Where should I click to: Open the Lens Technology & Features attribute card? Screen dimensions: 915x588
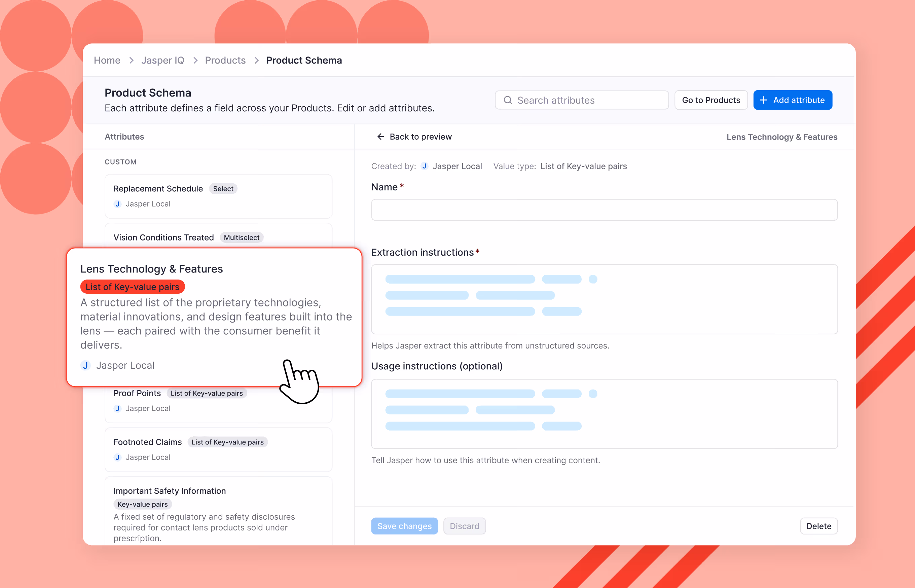pyautogui.click(x=214, y=317)
